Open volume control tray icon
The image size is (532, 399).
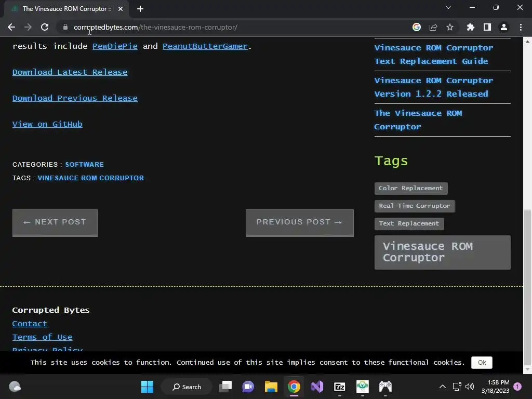(470, 387)
